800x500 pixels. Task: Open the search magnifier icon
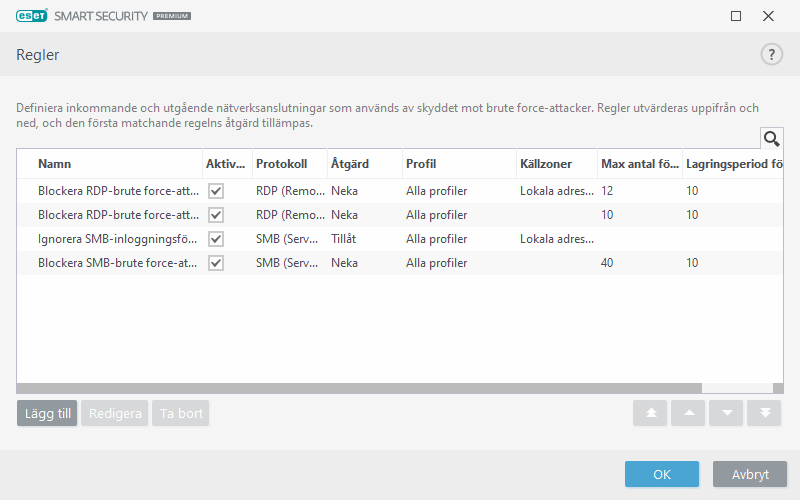(771, 139)
